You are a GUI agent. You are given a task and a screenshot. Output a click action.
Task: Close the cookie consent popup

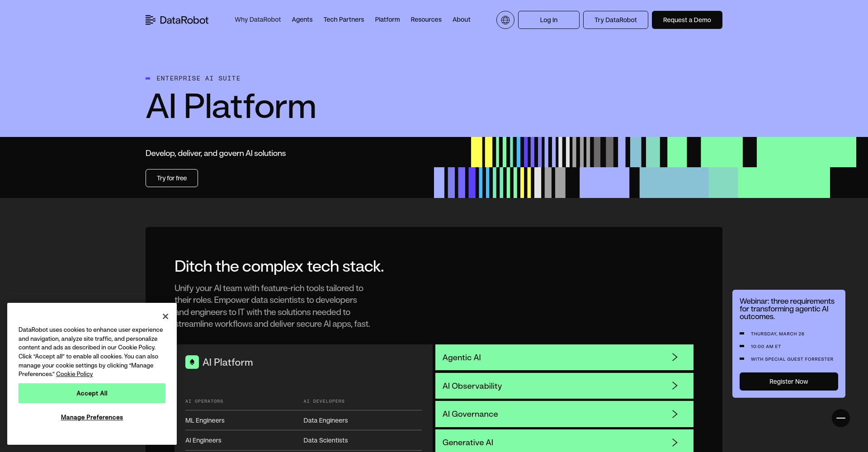click(165, 316)
